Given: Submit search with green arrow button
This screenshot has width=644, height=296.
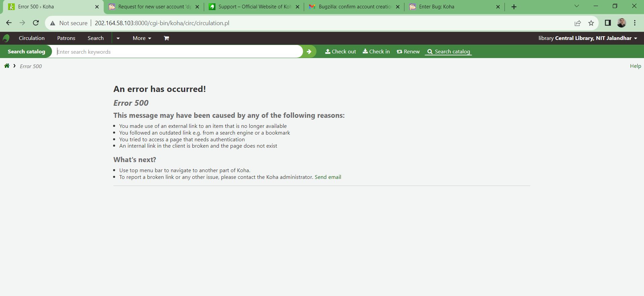Looking at the screenshot, I should [309, 52].
